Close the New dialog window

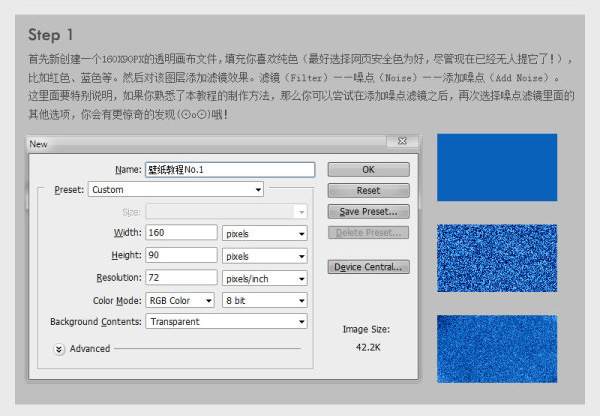[402, 141]
